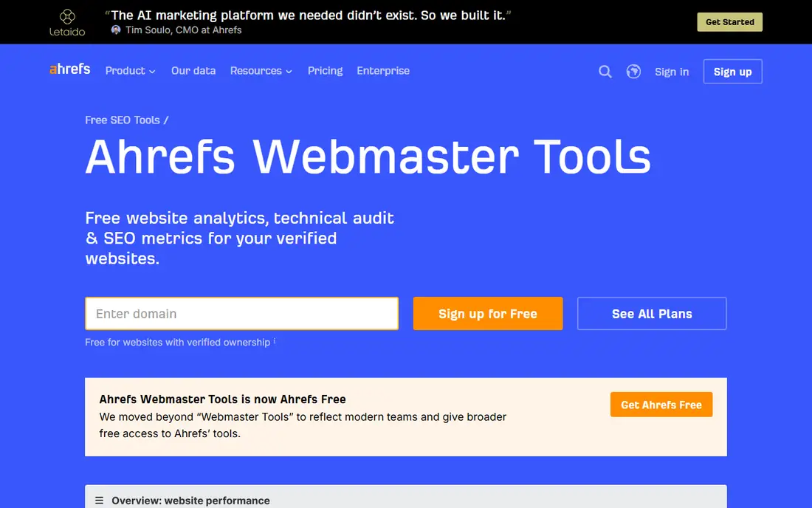Click Get Started in the top banner
This screenshot has height=508, width=812.
(x=729, y=22)
